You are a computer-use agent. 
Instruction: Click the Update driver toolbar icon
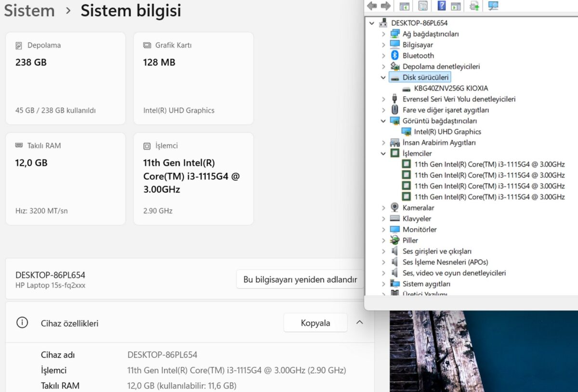pos(474,6)
